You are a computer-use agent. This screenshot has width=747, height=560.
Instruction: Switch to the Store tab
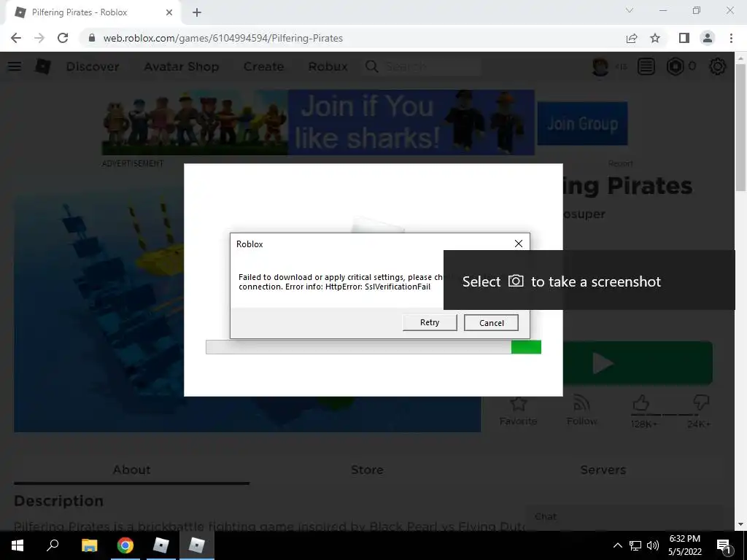tap(367, 470)
